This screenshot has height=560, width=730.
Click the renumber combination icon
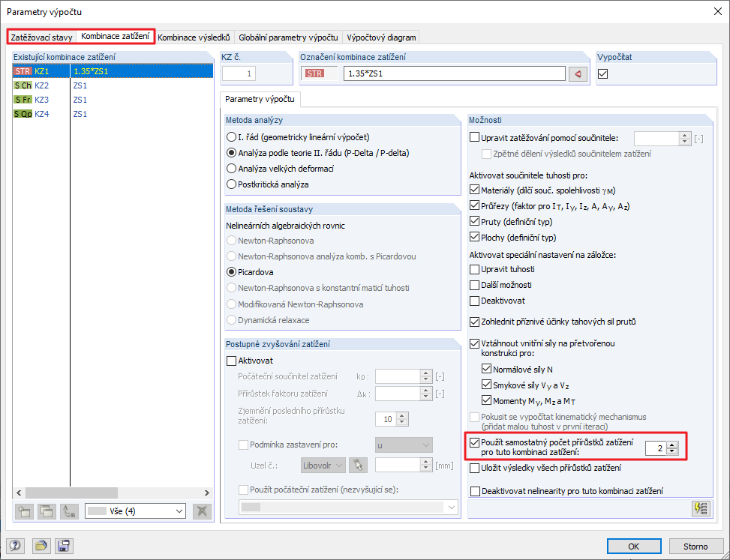click(x=69, y=511)
